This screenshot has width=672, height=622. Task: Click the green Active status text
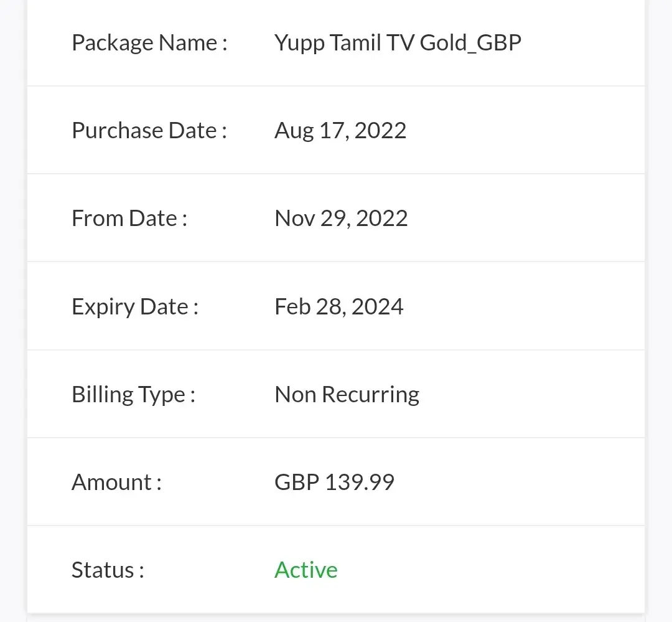coord(306,570)
